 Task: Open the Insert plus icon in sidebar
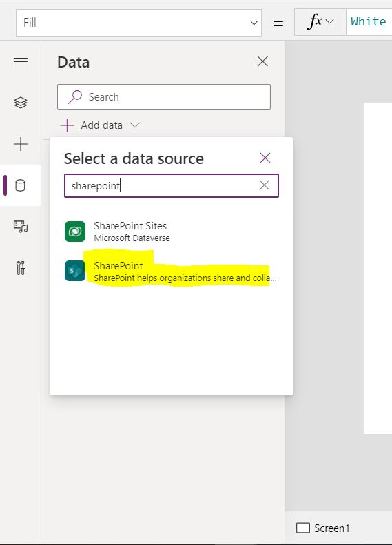pyautogui.click(x=21, y=144)
